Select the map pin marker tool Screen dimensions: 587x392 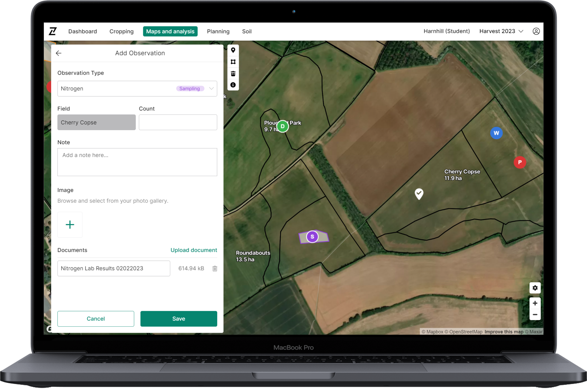[x=233, y=50]
